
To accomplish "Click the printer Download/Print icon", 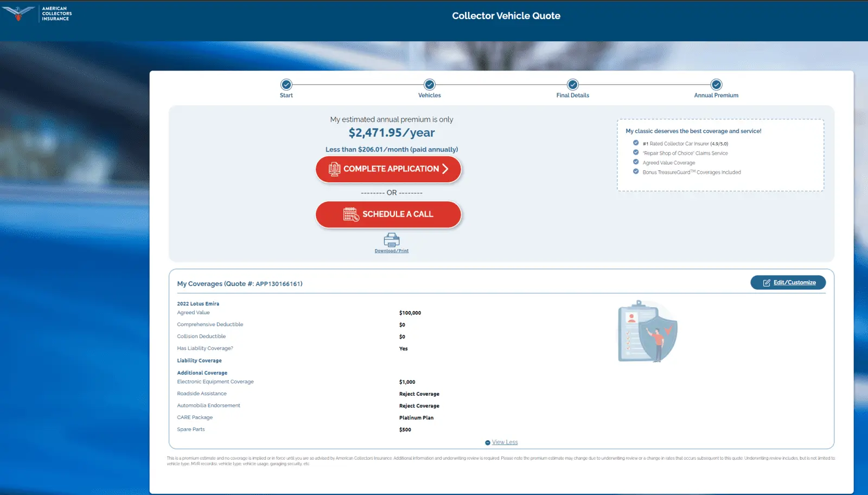I will point(391,239).
